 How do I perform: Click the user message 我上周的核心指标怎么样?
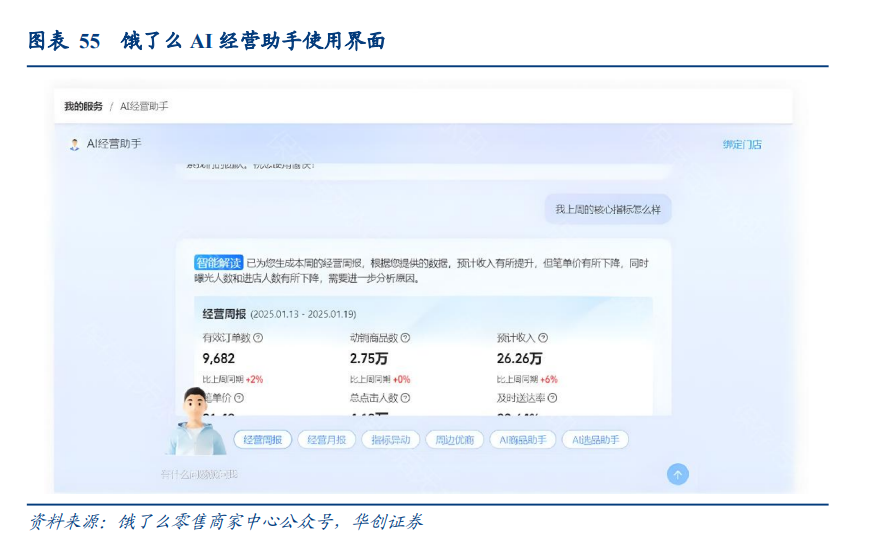(608, 209)
